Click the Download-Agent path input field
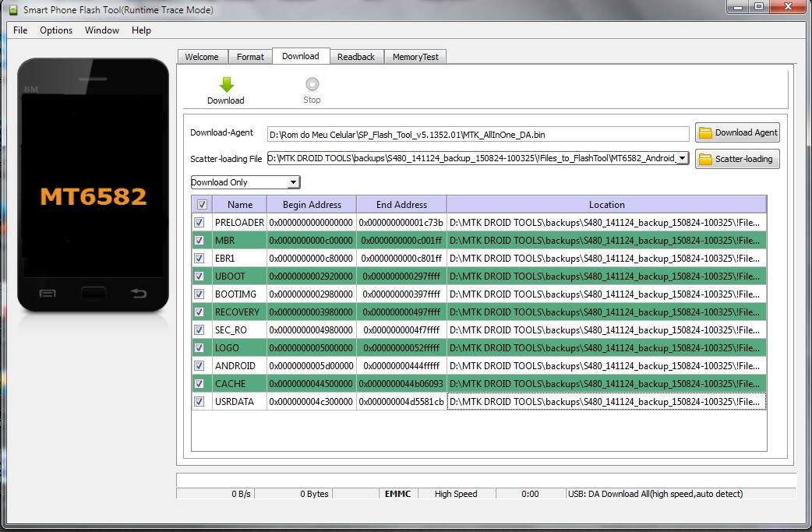The width and height of the screenshot is (812, 532). [x=478, y=135]
